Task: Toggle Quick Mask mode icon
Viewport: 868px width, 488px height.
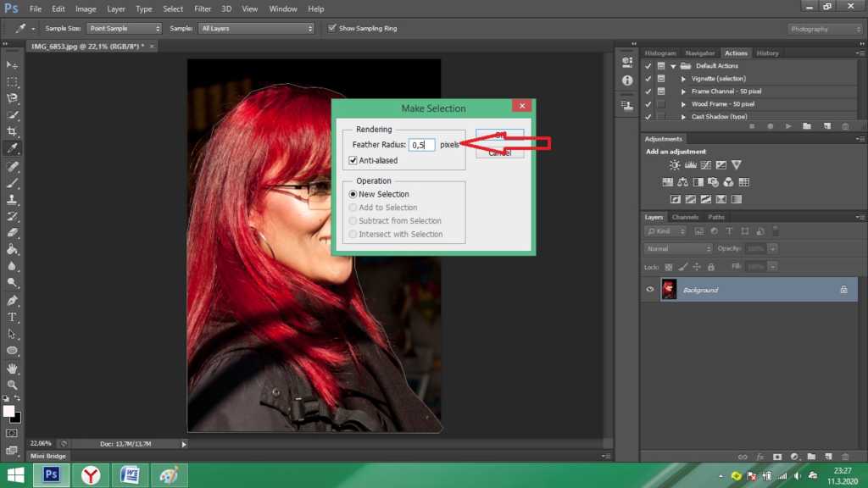Action: (x=12, y=433)
